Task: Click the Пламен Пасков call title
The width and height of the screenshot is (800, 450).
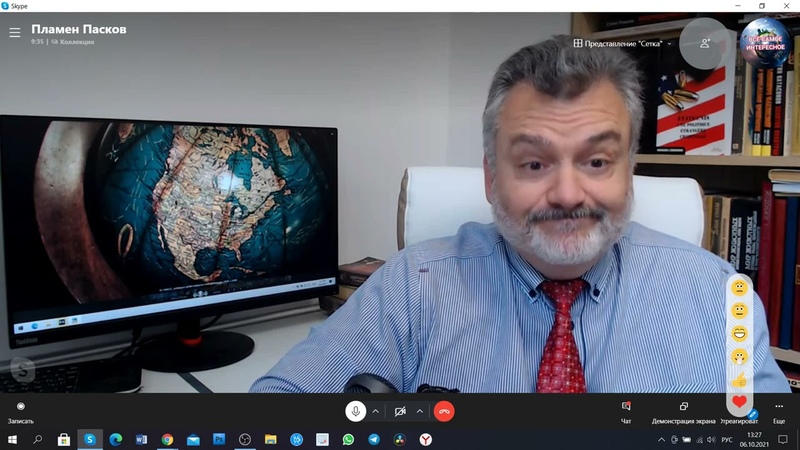Action: click(79, 29)
